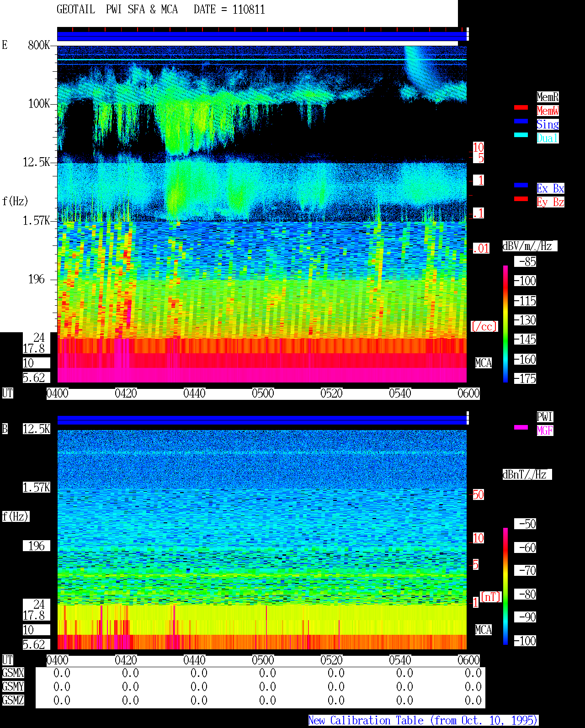Viewport: 585px width, 728px height.
Task: Click the GSMX row label
Action: [13, 673]
